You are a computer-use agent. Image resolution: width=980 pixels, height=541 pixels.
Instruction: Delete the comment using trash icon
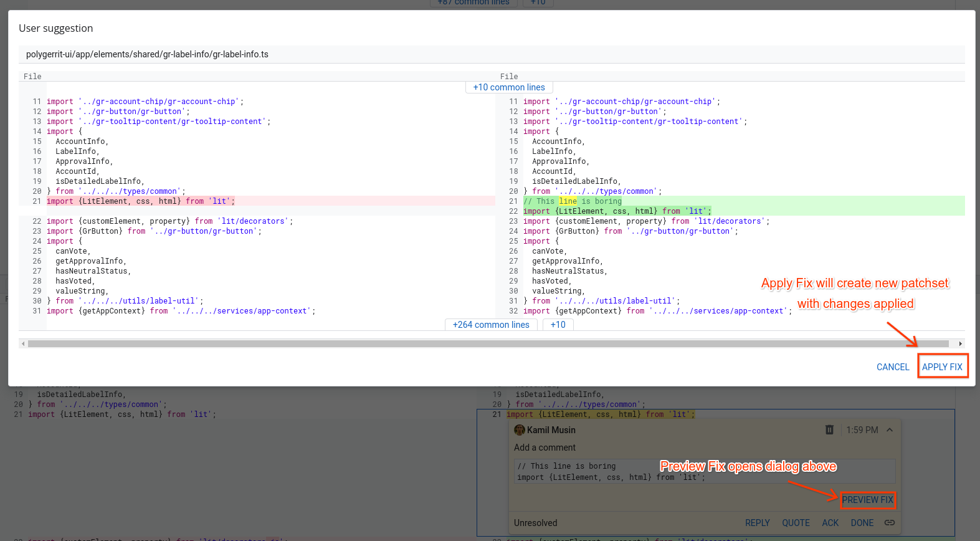coord(829,430)
